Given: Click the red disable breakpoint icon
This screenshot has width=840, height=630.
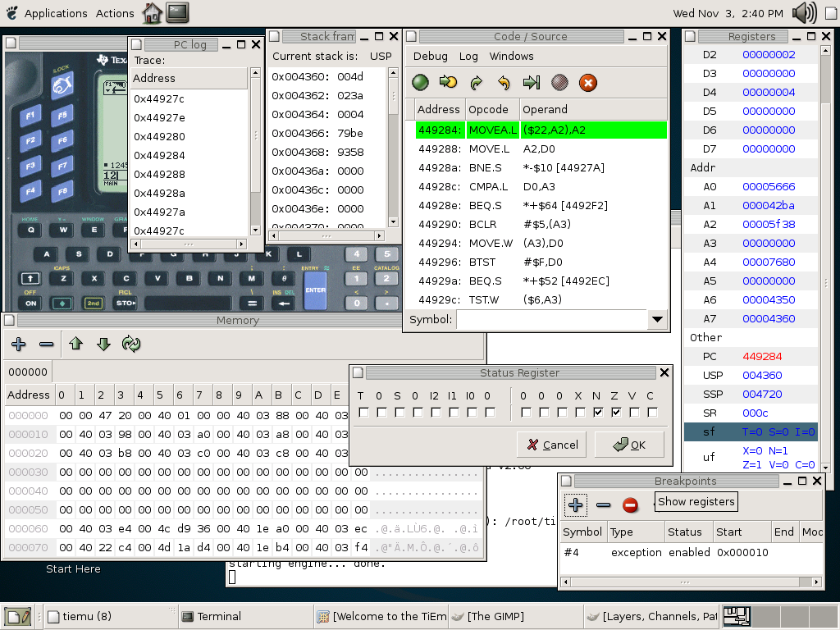Looking at the screenshot, I should coord(631,504).
